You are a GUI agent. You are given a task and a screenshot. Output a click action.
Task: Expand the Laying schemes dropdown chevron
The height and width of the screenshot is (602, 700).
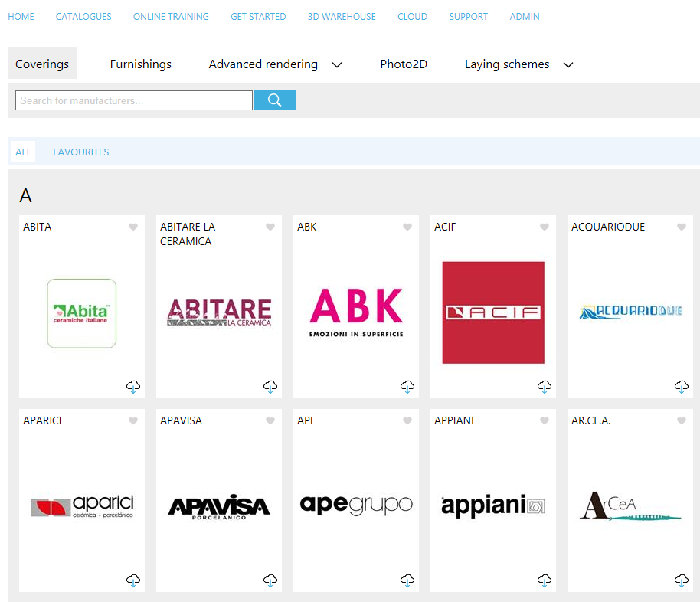pos(568,65)
